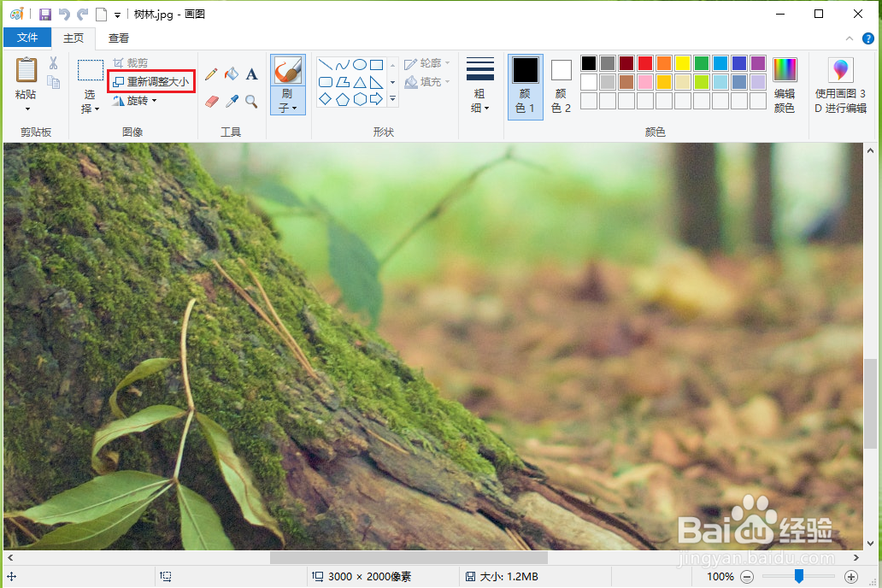Select the triangle shape
The width and height of the screenshot is (882, 588).
pyautogui.click(x=360, y=82)
